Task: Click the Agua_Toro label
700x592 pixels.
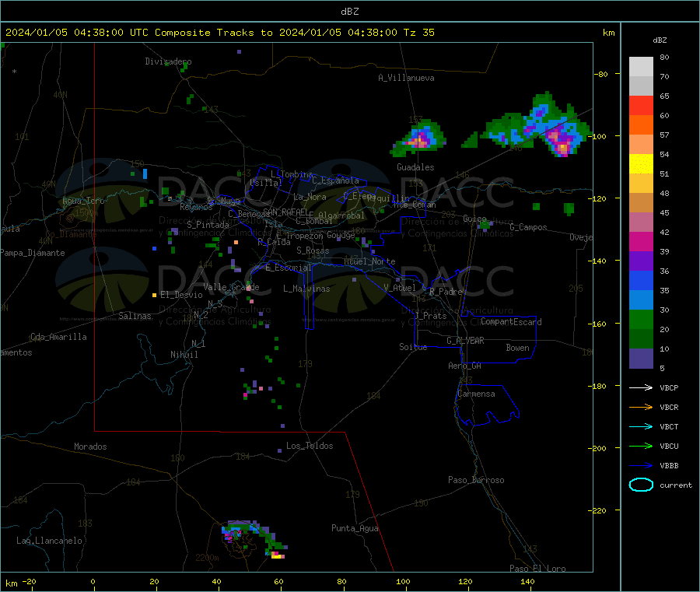Action: [83, 201]
